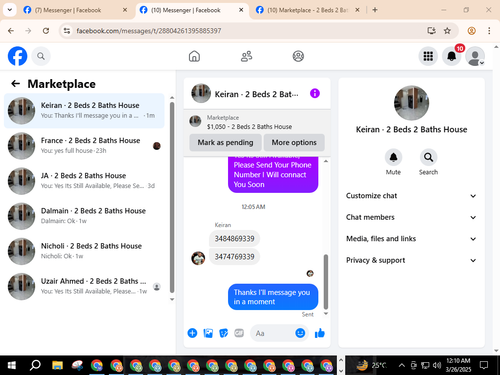The image size is (500, 375).
Task: Open the France - 2 Beds 2 Baths House chat
Action: click(x=84, y=146)
